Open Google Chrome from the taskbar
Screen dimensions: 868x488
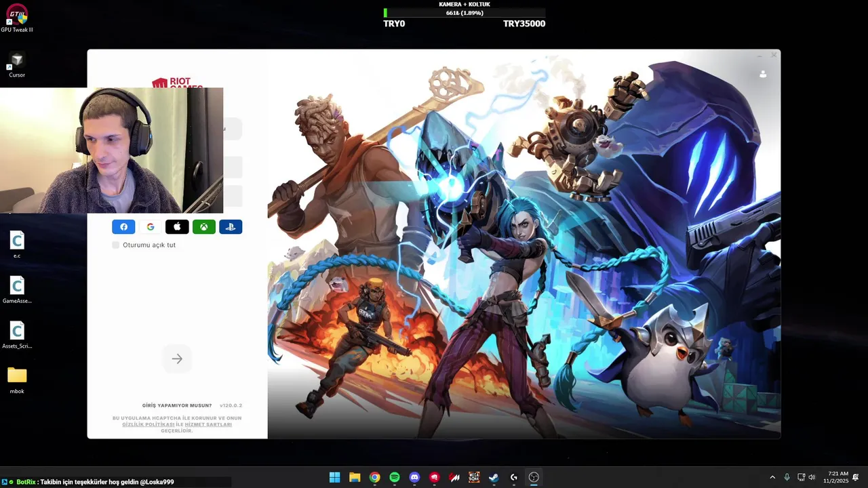click(374, 477)
